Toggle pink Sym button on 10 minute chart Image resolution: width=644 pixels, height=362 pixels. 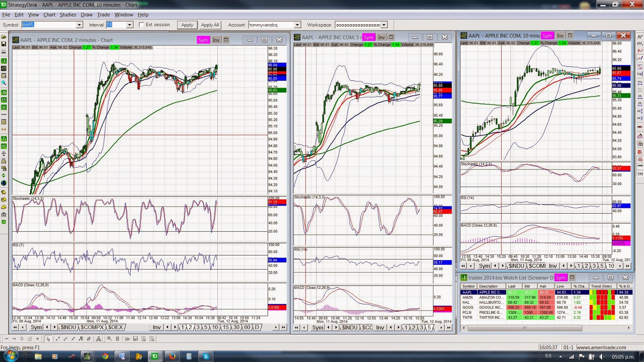pyautogui.click(x=547, y=35)
